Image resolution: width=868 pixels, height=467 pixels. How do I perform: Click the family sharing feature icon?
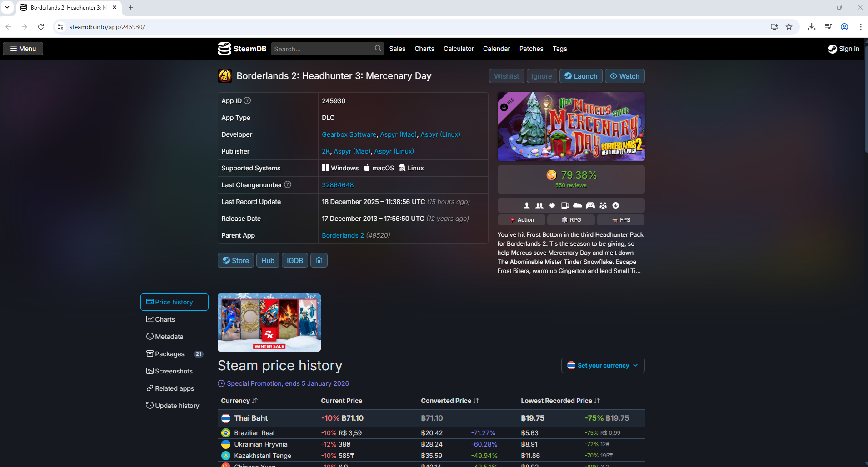tap(603, 205)
